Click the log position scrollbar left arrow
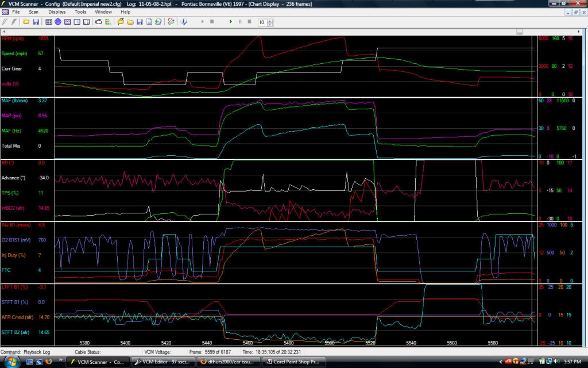 pyautogui.click(x=4, y=32)
